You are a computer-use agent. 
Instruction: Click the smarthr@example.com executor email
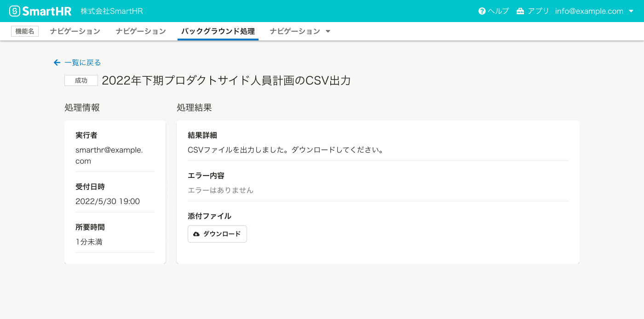coord(109,155)
